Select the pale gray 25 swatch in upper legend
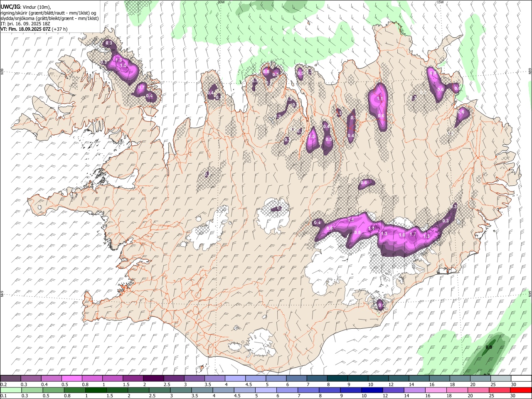This screenshot has width=532, height=399. (x=501, y=379)
